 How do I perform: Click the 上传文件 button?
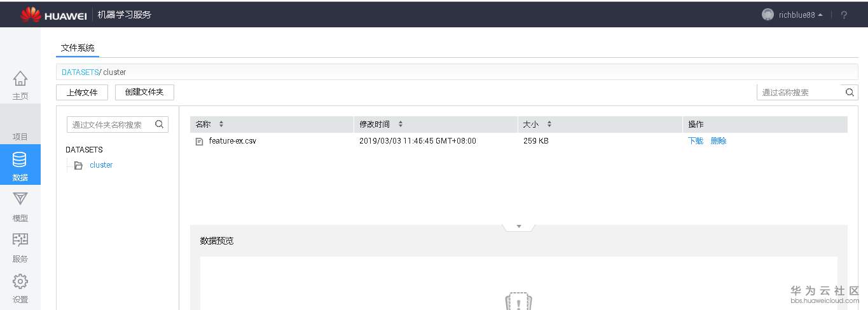click(x=82, y=92)
